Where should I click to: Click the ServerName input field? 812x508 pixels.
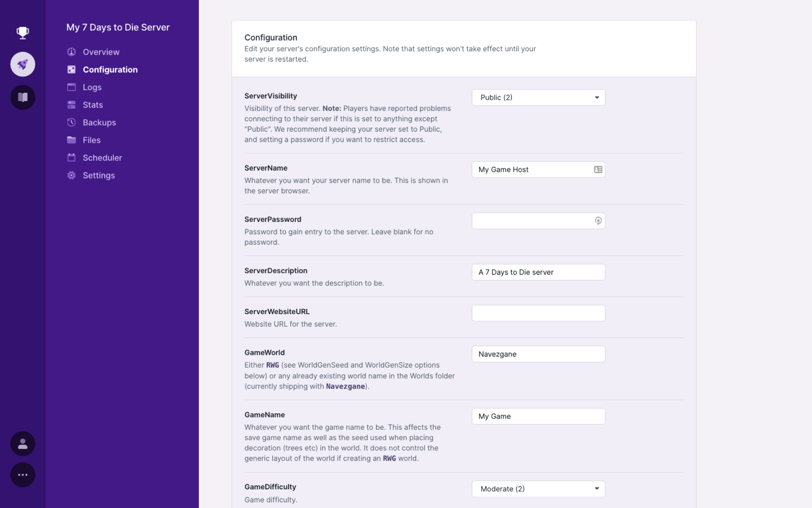538,169
